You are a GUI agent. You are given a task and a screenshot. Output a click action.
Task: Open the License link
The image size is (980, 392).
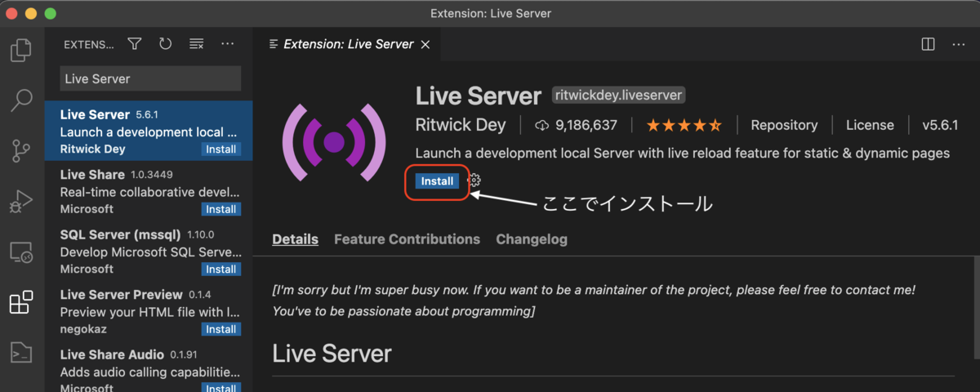point(870,126)
